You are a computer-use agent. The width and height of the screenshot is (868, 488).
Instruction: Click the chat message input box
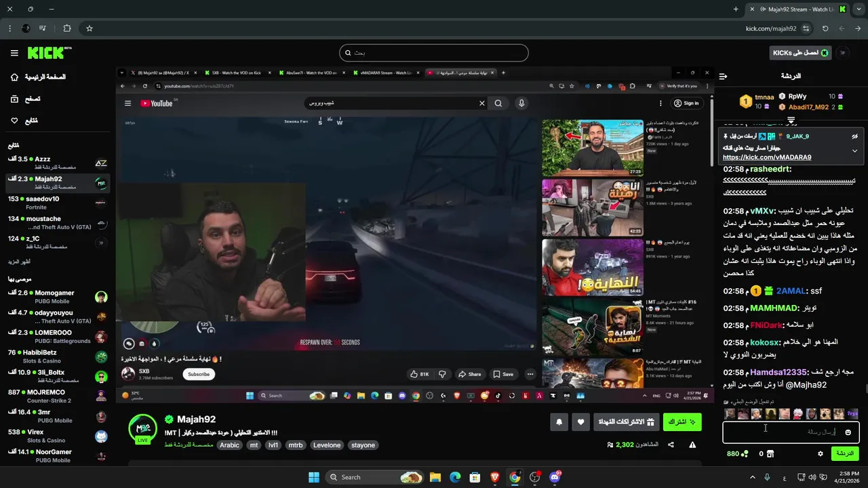791,432
